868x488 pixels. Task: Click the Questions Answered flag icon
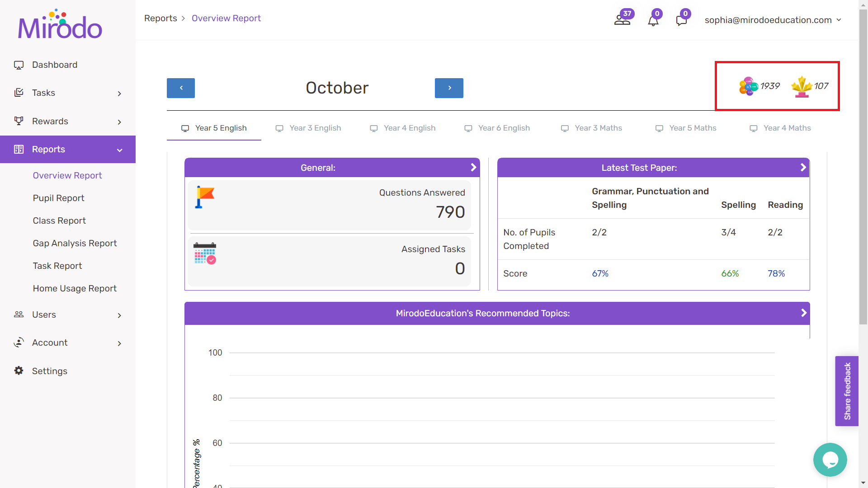point(205,197)
